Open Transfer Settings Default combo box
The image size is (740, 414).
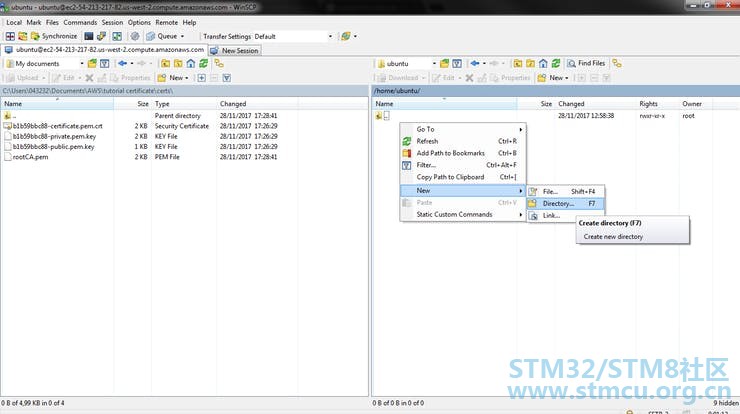click(293, 36)
